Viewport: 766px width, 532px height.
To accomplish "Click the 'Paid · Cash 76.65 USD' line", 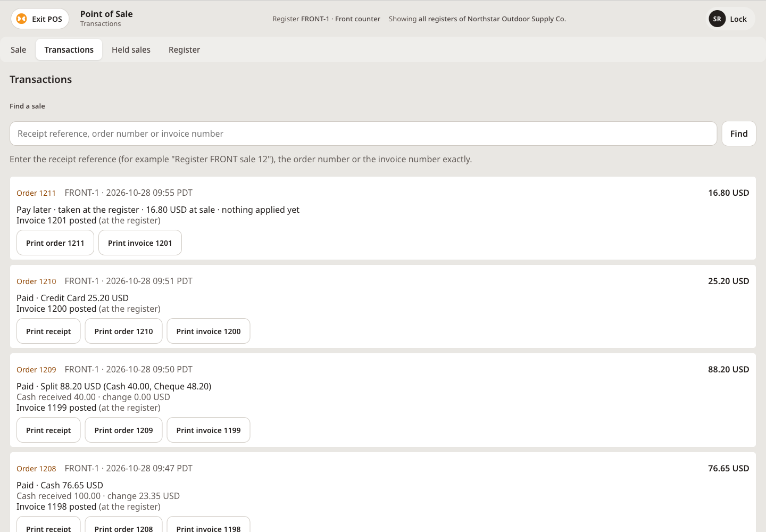I will tap(60, 485).
